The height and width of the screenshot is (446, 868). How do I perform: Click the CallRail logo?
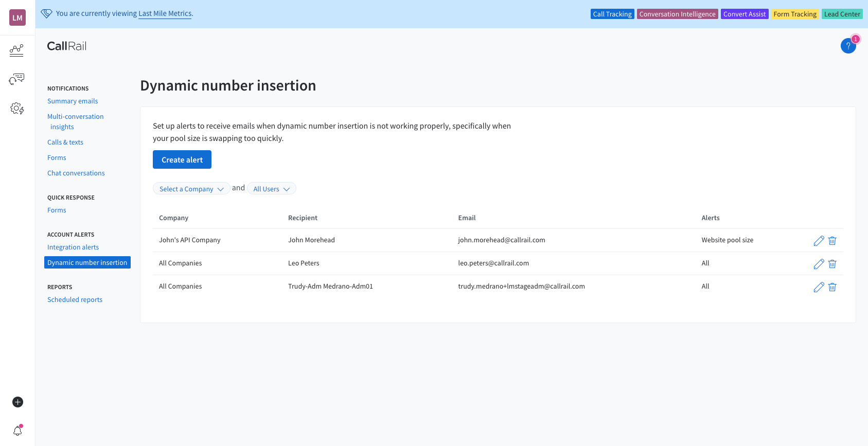67,46
